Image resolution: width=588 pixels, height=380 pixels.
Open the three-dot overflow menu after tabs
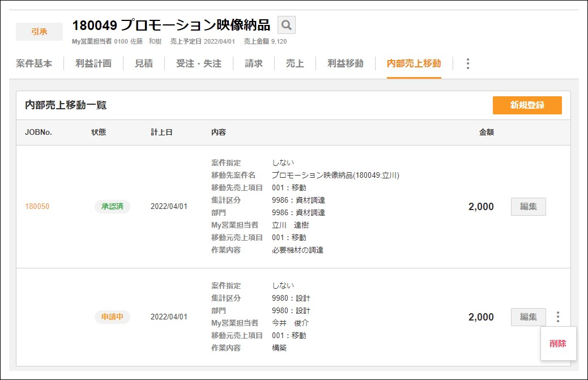468,63
